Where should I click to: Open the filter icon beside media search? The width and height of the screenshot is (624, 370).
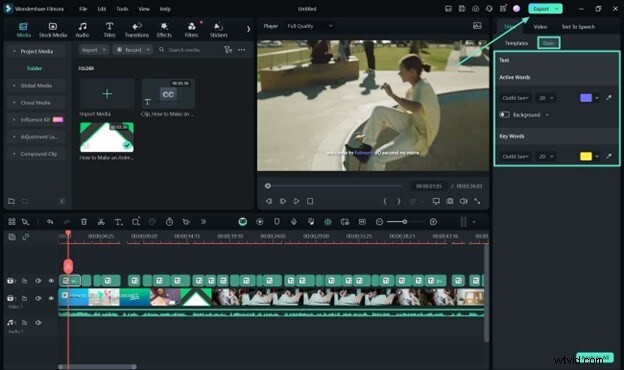[x=228, y=50]
